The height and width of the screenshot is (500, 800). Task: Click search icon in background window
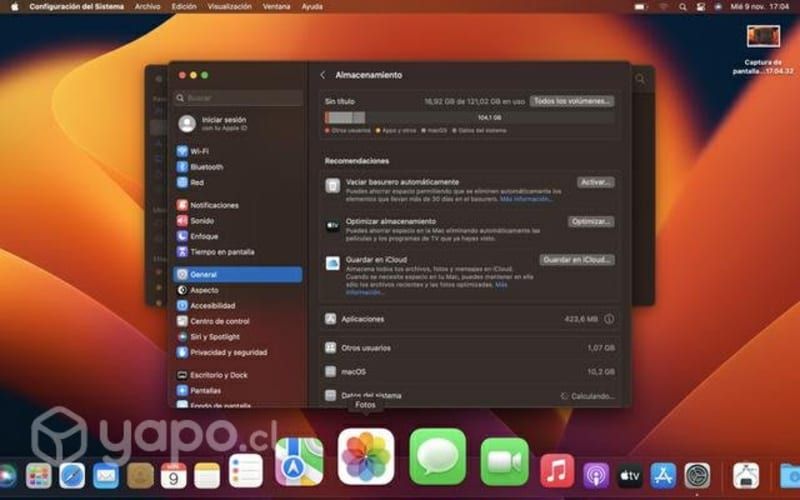640,79
